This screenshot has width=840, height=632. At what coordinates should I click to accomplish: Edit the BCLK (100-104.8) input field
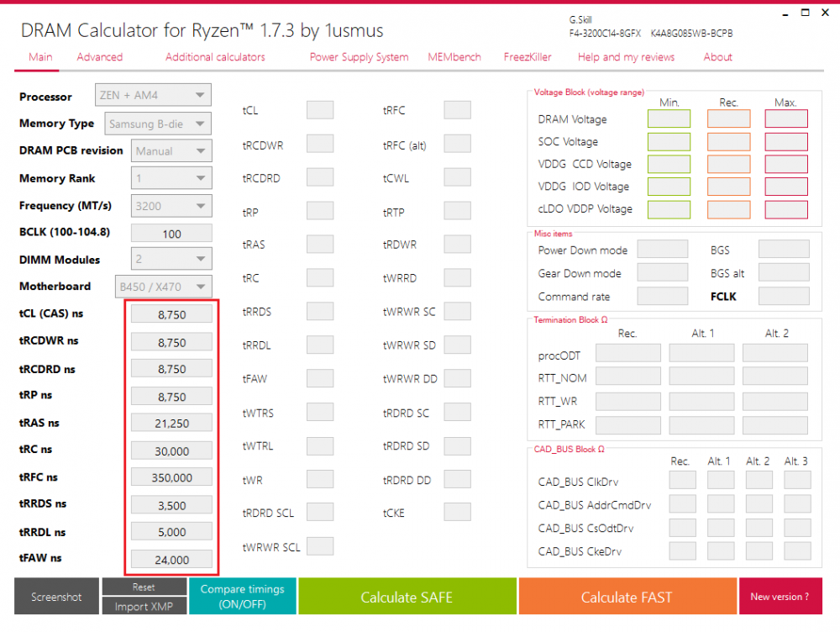171,233
